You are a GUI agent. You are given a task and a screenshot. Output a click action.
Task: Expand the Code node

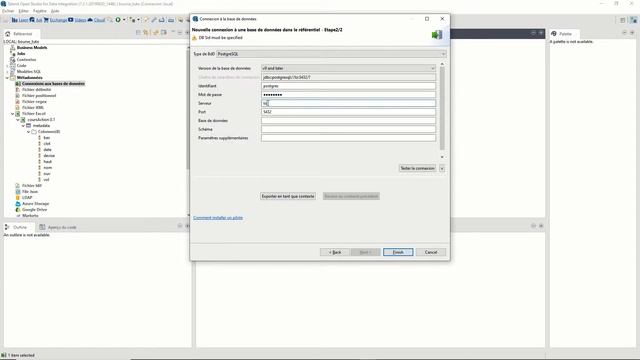point(7,65)
